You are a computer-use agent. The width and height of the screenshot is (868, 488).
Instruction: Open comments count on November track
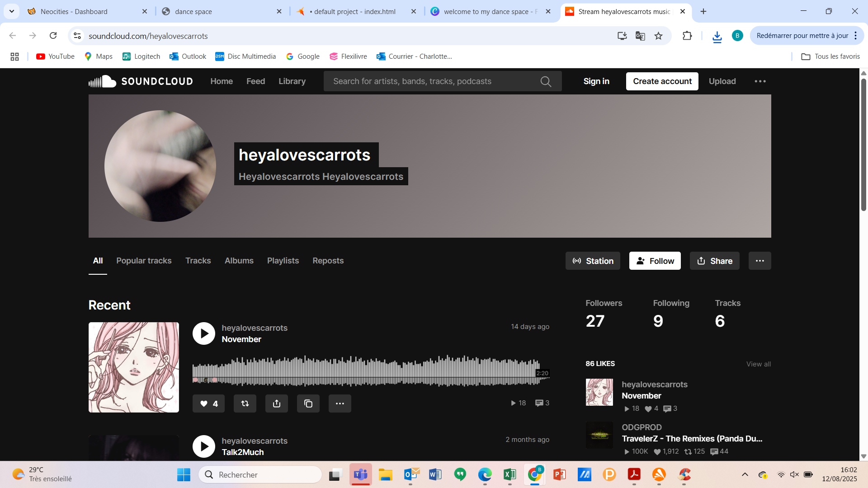pos(542,403)
